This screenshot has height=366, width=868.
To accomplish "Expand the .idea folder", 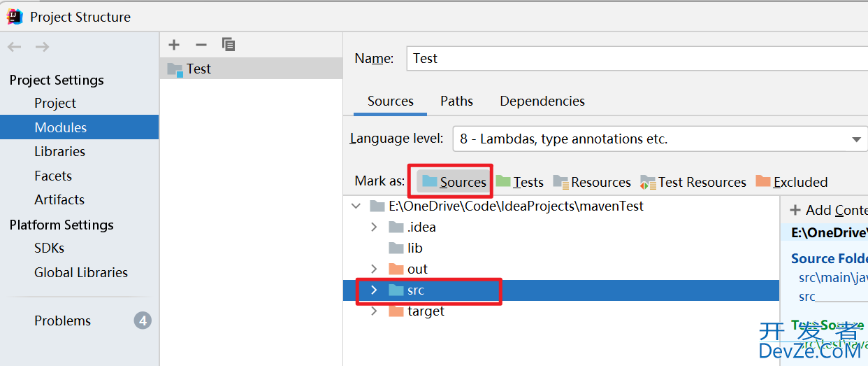I will point(374,227).
